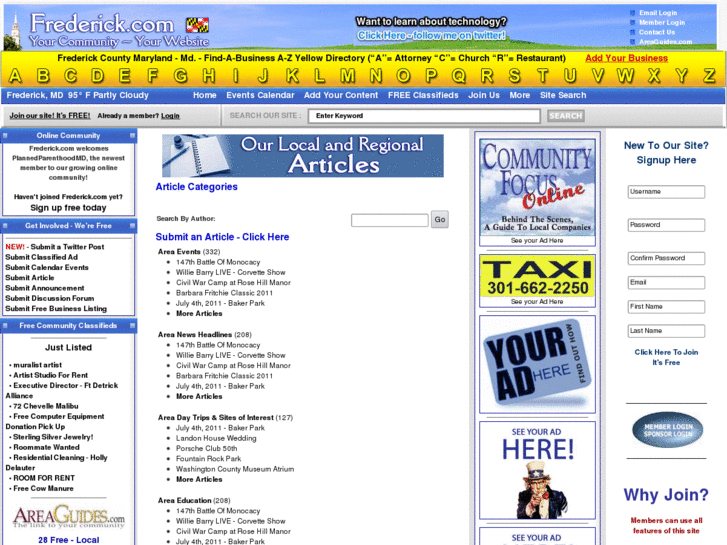Open Landon House Wedding article

pos(216,438)
